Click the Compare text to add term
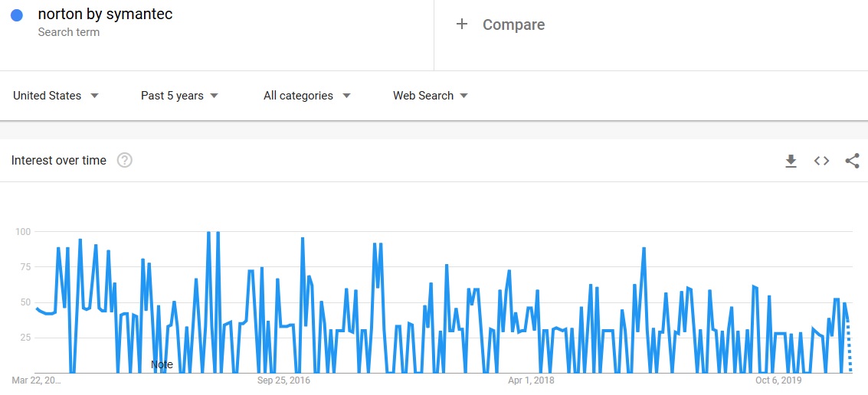The image size is (868, 395). tap(514, 24)
